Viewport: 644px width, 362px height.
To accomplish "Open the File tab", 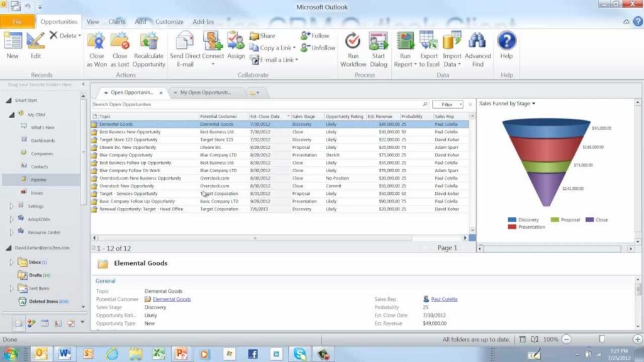I will click(x=17, y=21).
